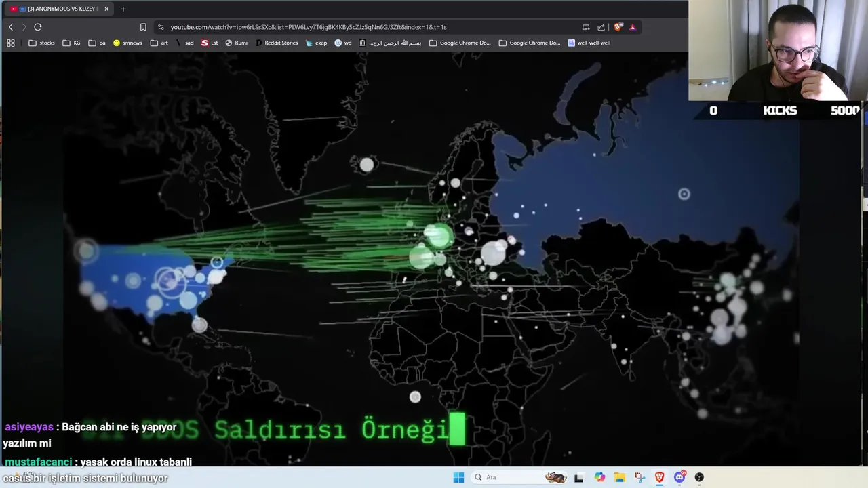Screen dimensions: 868x488
Task: Open OBS Studio from the taskbar
Action: [699, 477]
